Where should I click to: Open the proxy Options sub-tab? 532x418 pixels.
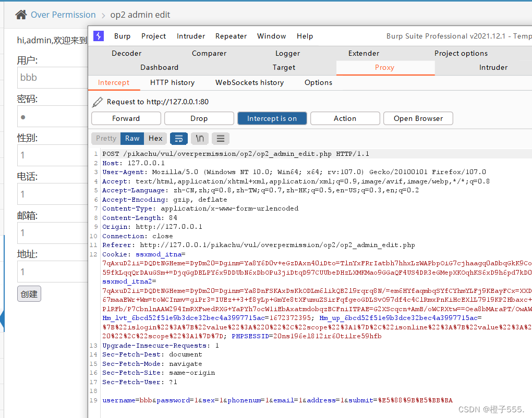click(x=318, y=82)
